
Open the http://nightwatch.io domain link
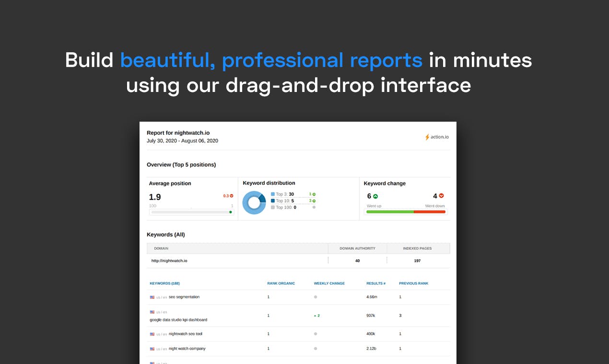(x=169, y=261)
